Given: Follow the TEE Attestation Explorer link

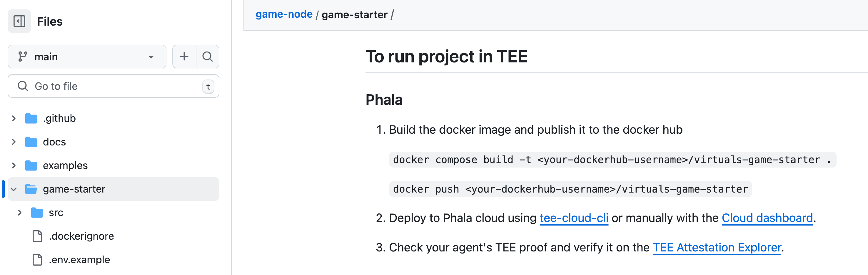Looking at the screenshot, I should click(717, 247).
